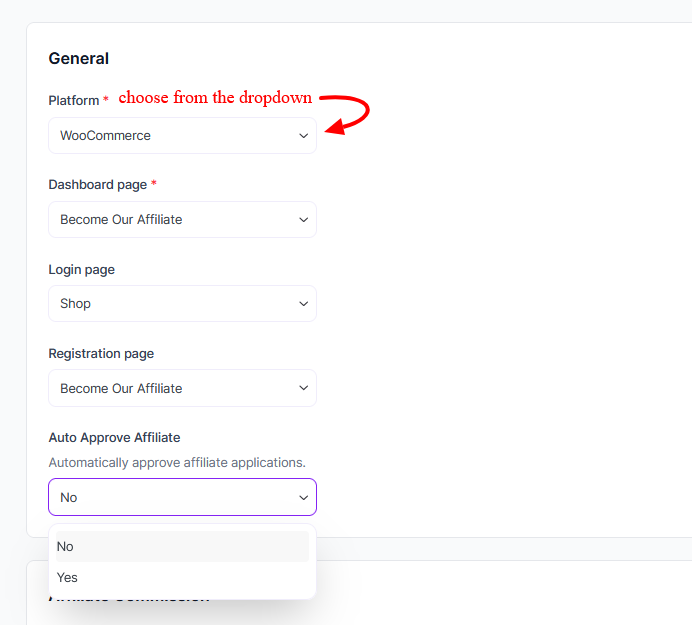Screen dimensions: 692x625
Task: Click the General section heading
Action: click(79, 59)
